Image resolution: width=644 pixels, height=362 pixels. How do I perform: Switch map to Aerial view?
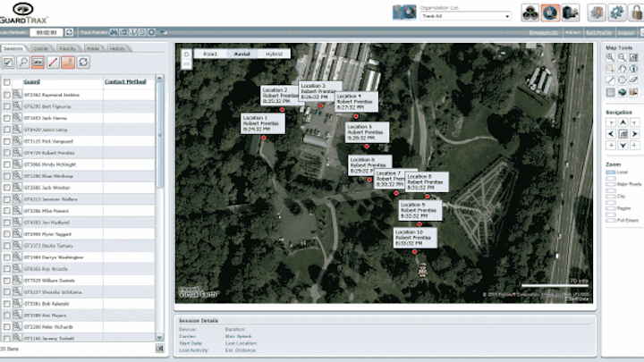241,54
